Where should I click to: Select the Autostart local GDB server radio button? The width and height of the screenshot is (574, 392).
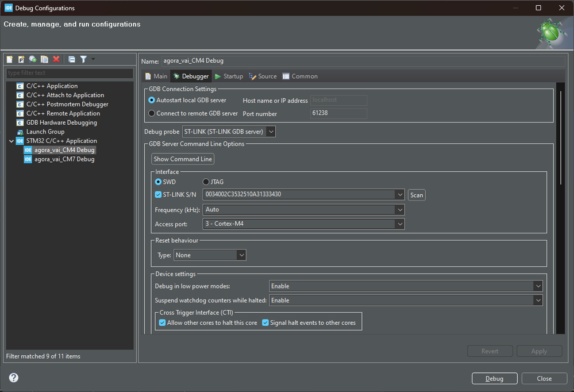(152, 99)
